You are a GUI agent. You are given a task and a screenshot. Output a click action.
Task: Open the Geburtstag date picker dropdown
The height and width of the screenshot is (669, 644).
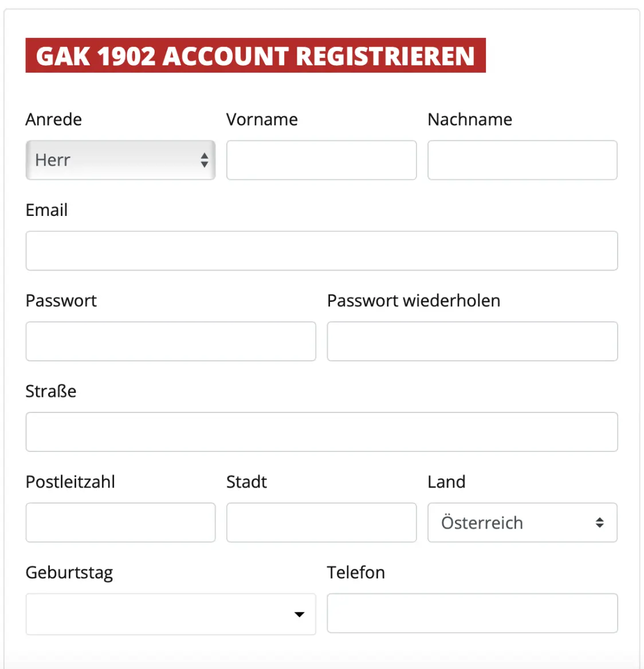[x=171, y=614]
